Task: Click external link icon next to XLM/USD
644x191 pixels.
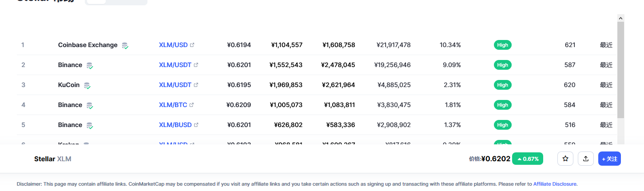Action: click(192, 45)
